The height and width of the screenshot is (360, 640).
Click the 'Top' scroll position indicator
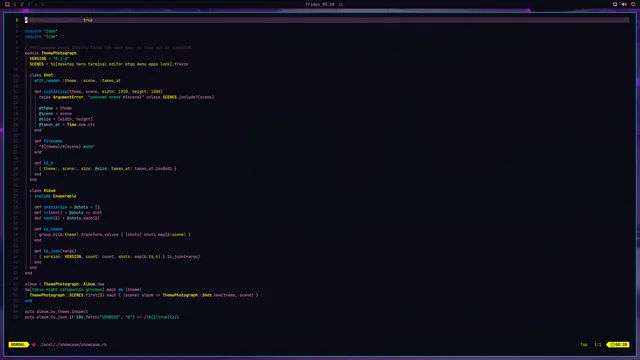[584, 344]
